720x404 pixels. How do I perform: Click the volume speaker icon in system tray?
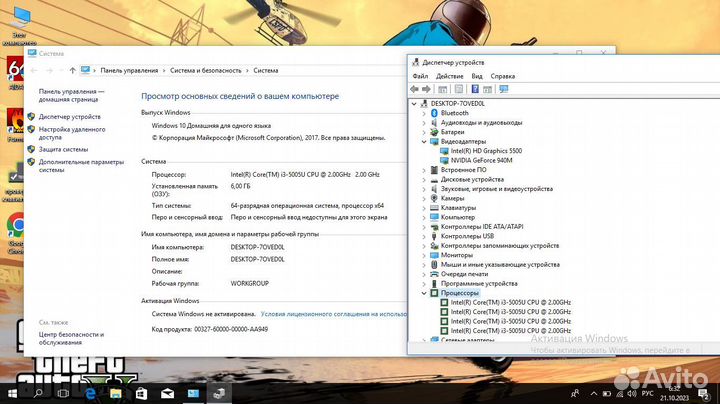coord(632,394)
